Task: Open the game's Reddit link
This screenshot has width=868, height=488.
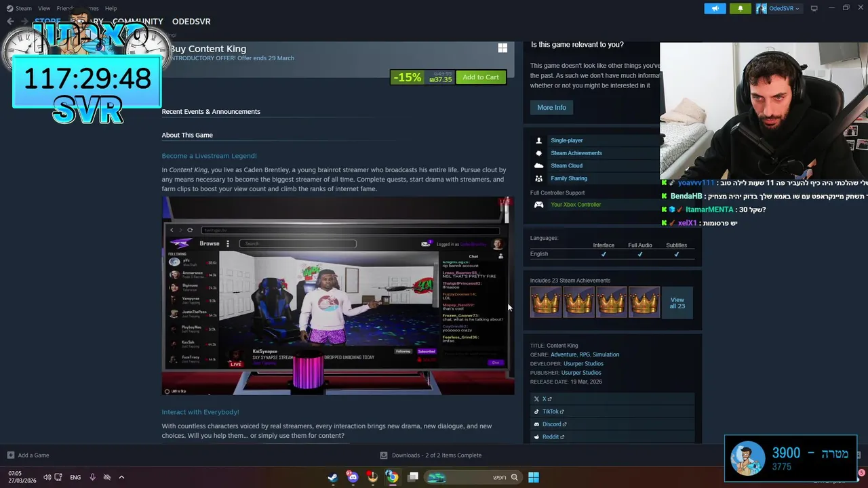Action: click(x=612, y=437)
